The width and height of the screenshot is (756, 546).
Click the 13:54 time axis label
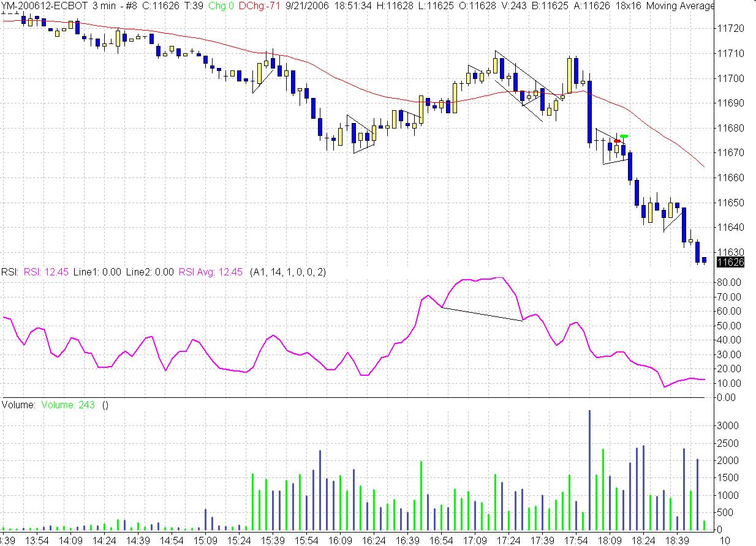[x=37, y=540]
